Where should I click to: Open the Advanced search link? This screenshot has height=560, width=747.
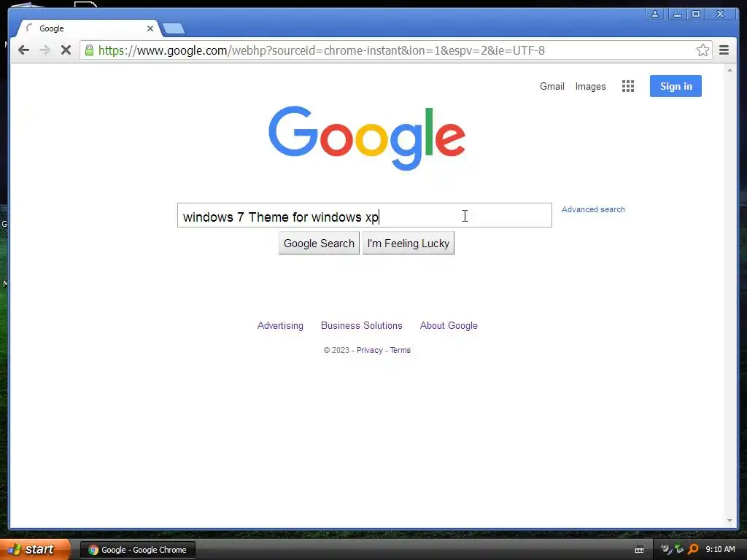coord(593,209)
